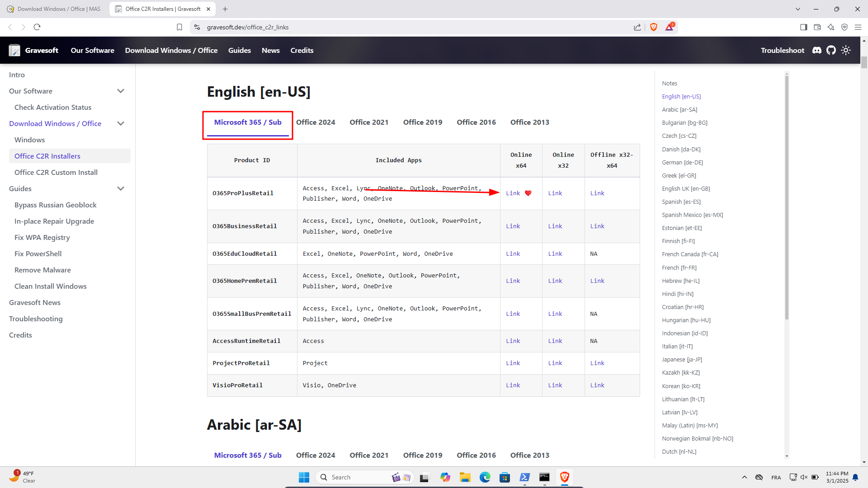Open new tab with plus icon
The width and height of the screenshot is (868, 488).
[x=225, y=9]
